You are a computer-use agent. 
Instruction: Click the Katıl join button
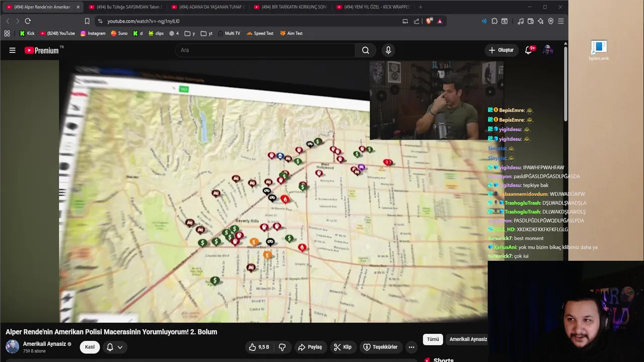click(x=90, y=347)
